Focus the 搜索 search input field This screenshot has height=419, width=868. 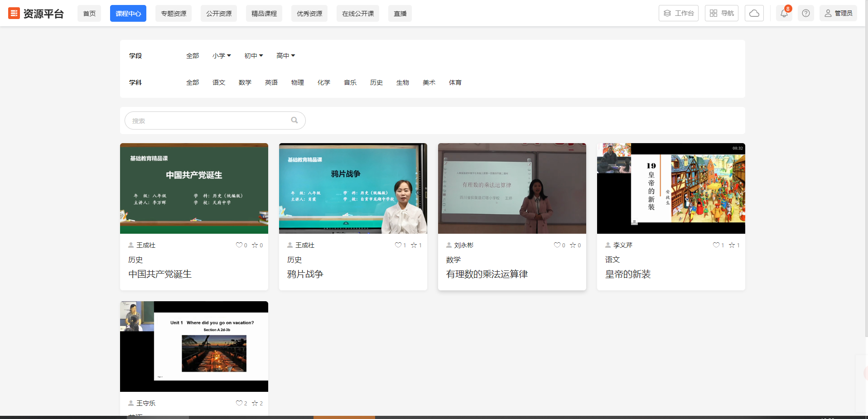tap(208, 120)
